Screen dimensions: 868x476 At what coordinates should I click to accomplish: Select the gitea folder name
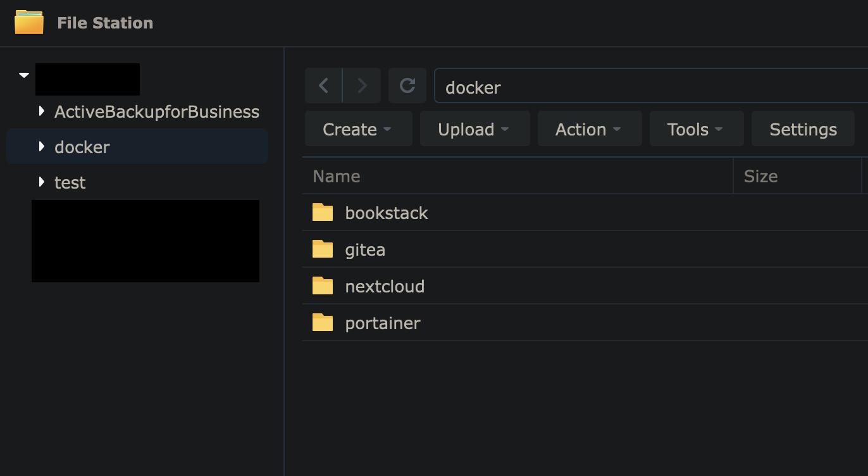click(x=365, y=250)
